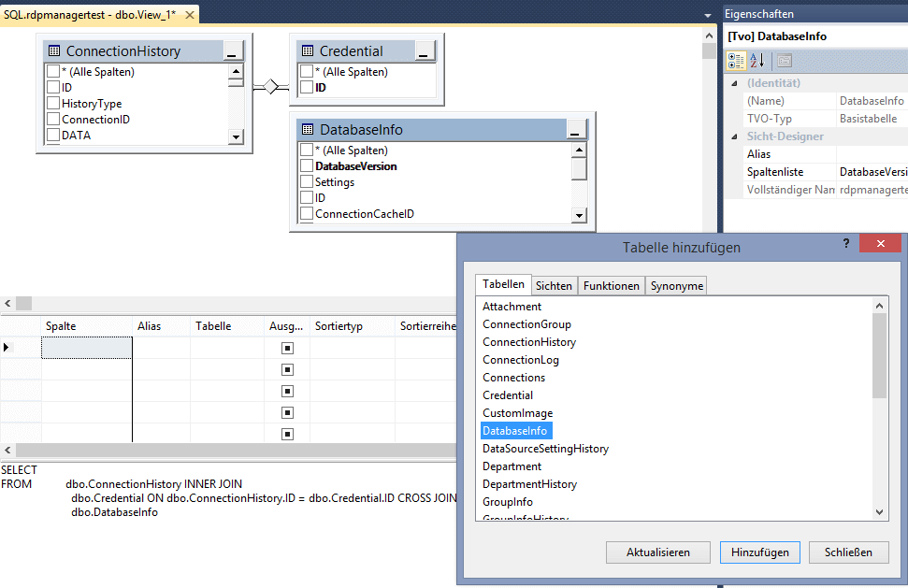The height and width of the screenshot is (588, 908).
Task: Click the table icon on DatabaseInfo header
Action: (x=306, y=129)
